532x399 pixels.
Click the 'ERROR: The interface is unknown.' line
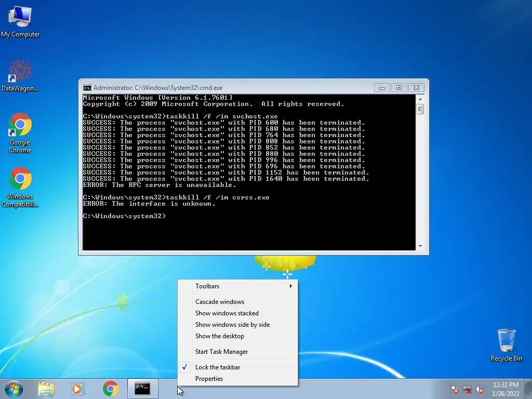pyautogui.click(x=149, y=204)
